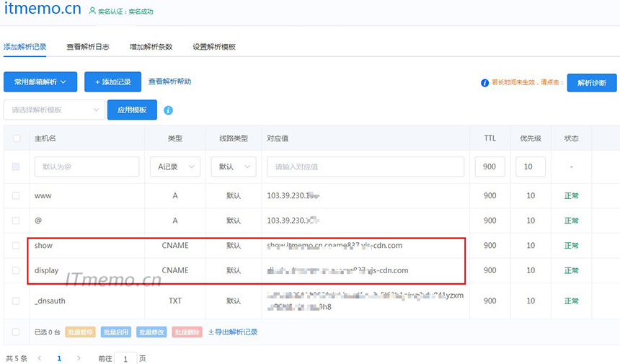The image size is (620, 364).
Task: Click the user icon beside 实名认证
Action: click(x=92, y=11)
